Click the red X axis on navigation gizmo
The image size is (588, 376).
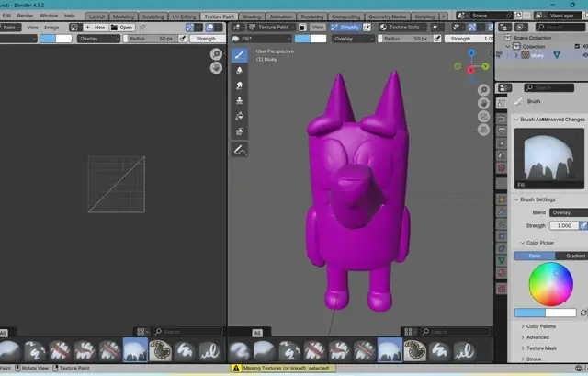coord(470,70)
